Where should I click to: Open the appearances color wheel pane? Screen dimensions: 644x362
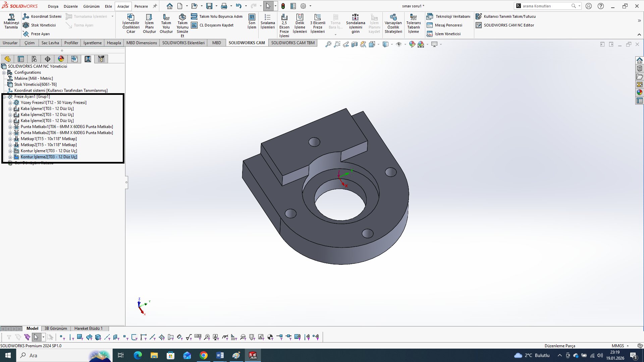click(x=639, y=93)
